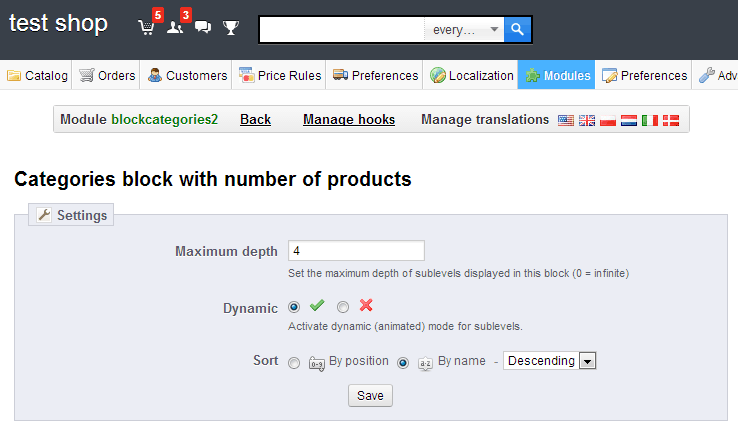Click the test shop title
Image resolution: width=738 pixels, height=432 pixels.
tap(58, 23)
